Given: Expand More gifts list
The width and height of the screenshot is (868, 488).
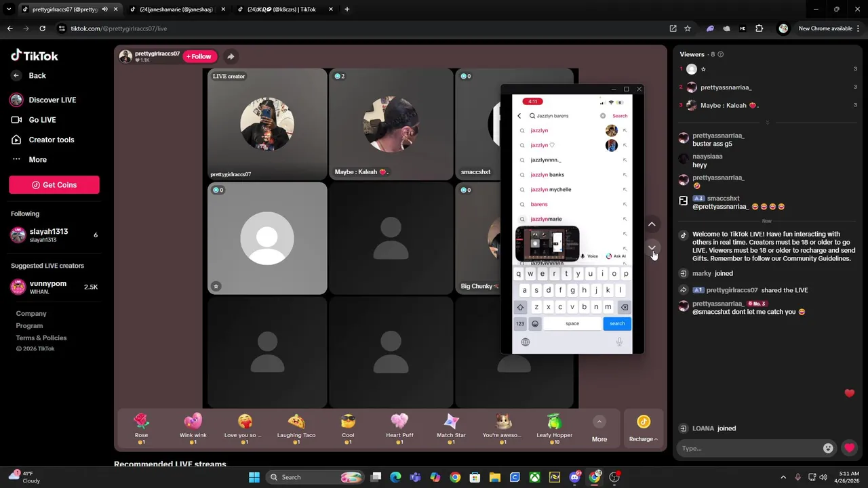Looking at the screenshot, I should coord(599,429).
